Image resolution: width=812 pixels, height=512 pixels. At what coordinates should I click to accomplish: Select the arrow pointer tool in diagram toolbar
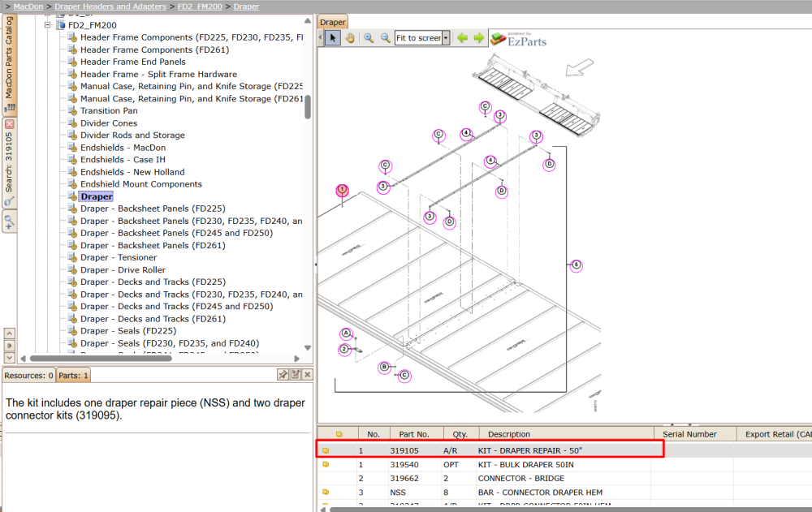click(332, 38)
